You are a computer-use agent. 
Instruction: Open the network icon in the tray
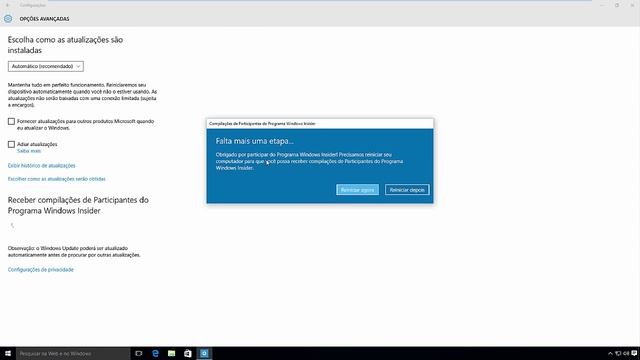(x=618, y=353)
